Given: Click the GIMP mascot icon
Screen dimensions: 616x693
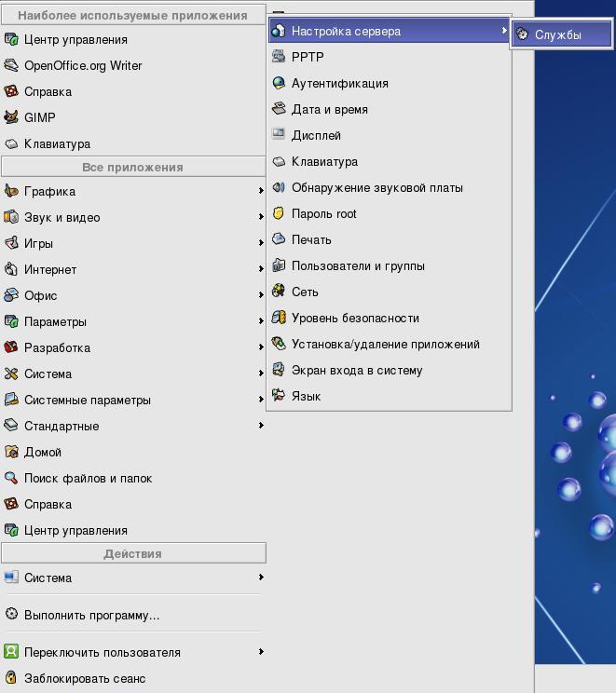Looking at the screenshot, I should [x=11, y=117].
